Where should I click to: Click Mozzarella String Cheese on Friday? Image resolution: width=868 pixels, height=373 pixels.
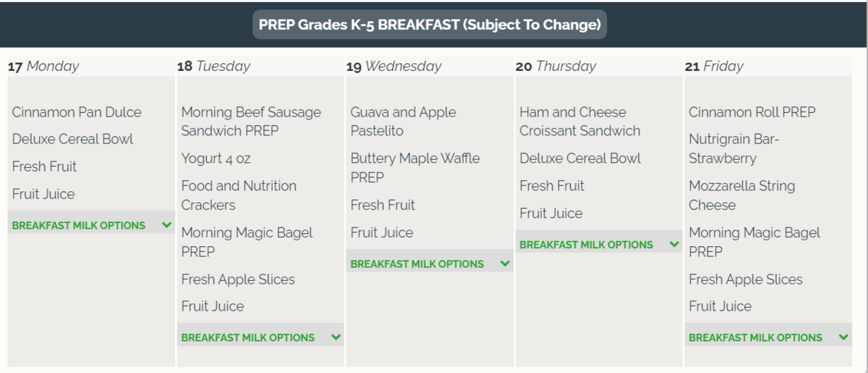(x=741, y=196)
